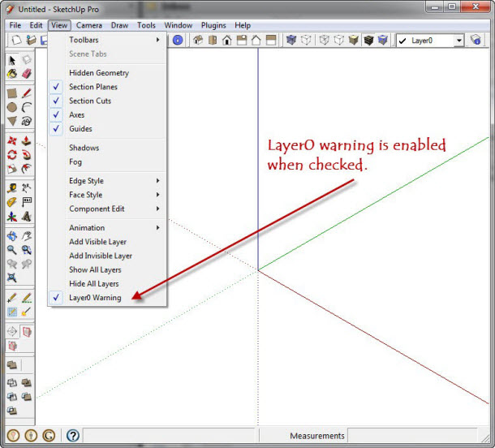Expand the Component Edit submenu
Viewport: 495px width, 448px height.
tap(107, 209)
